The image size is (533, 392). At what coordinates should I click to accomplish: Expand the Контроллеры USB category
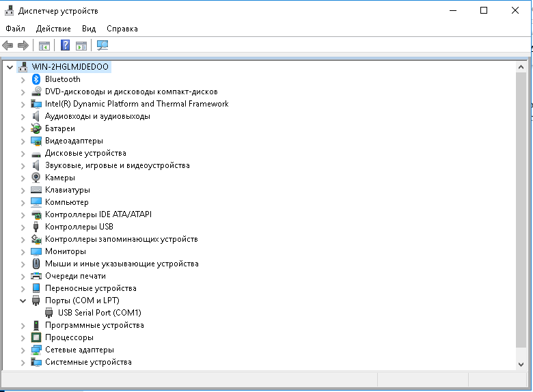[23, 227]
